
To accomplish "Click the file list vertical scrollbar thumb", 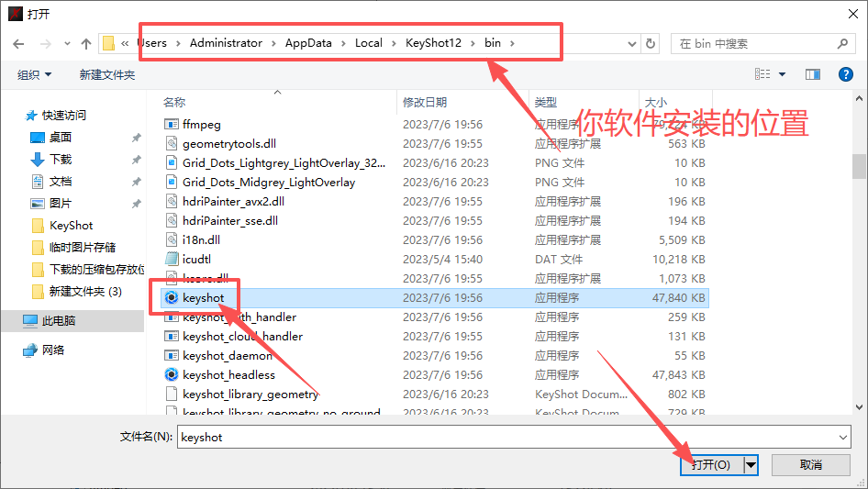I will click(x=859, y=166).
